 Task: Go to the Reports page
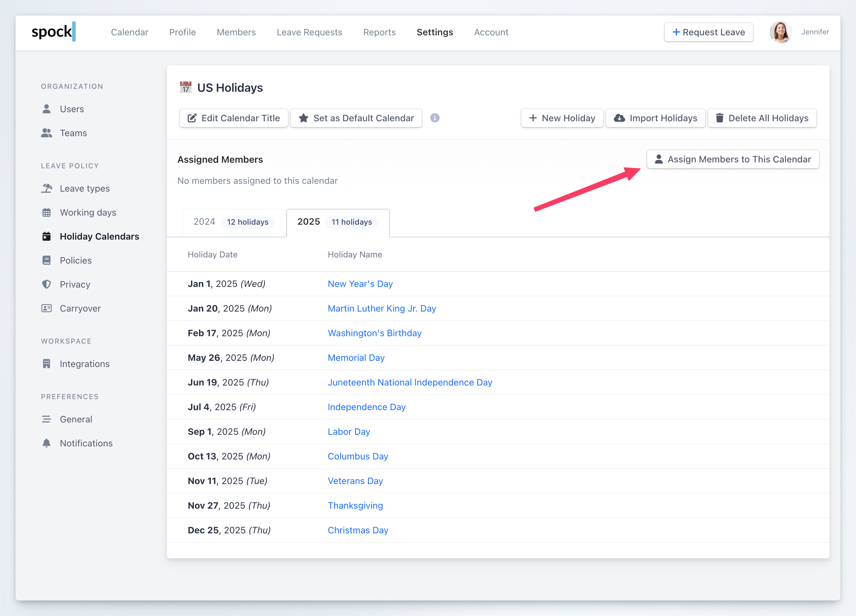pos(379,32)
